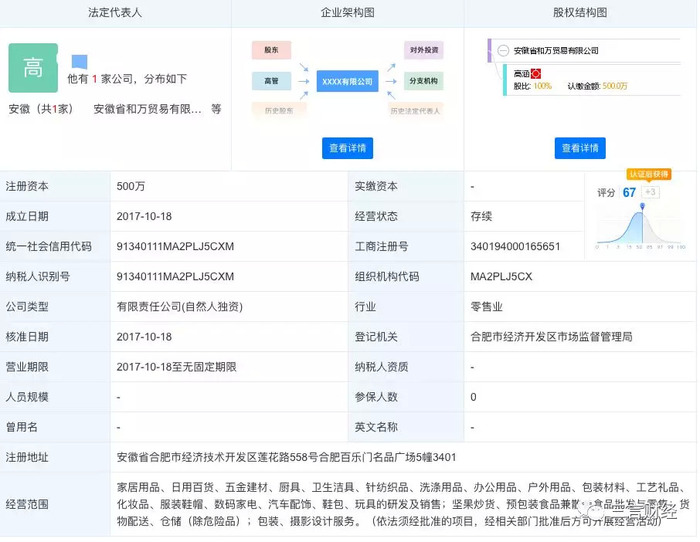Select the 高管 box in structure diagram
Screen dimensions: 700x542
tap(271, 80)
